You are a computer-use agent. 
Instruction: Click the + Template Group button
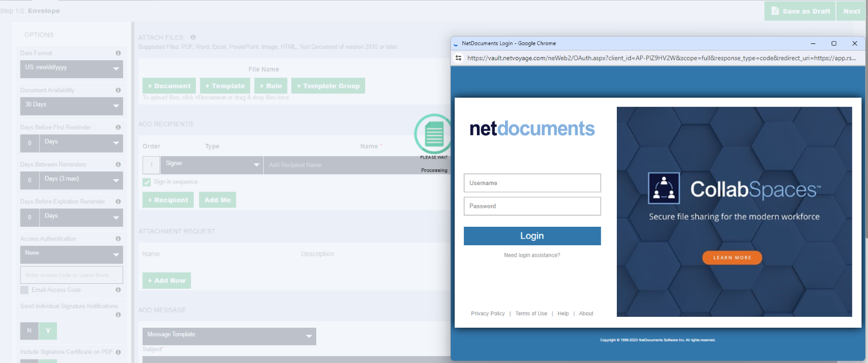(x=328, y=86)
